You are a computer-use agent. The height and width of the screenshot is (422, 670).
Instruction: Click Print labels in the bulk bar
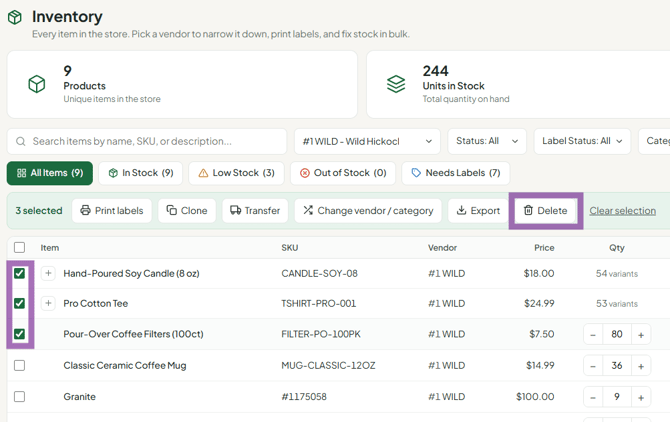tap(112, 211)
